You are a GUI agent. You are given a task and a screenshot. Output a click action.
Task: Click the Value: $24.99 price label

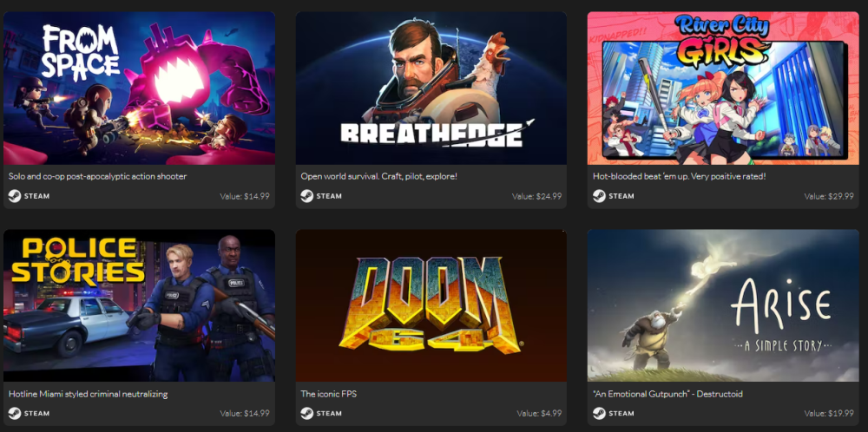tap(536, 196)
